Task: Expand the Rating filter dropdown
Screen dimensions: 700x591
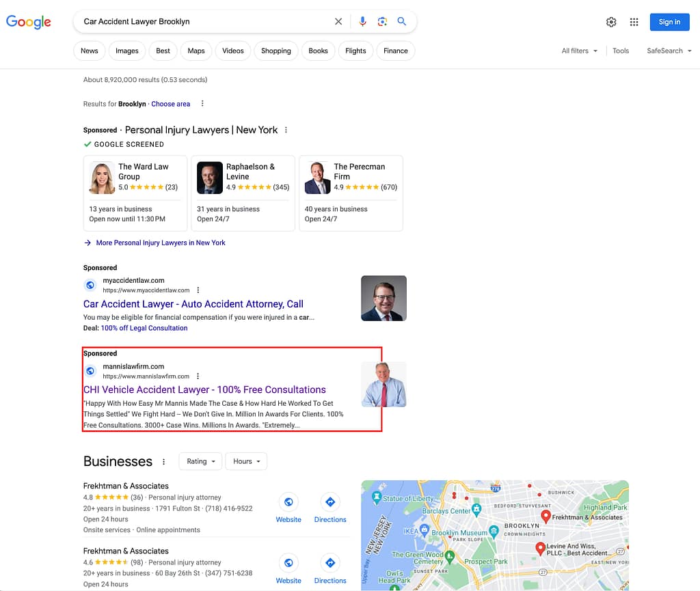Action: (x=200, y=461)
